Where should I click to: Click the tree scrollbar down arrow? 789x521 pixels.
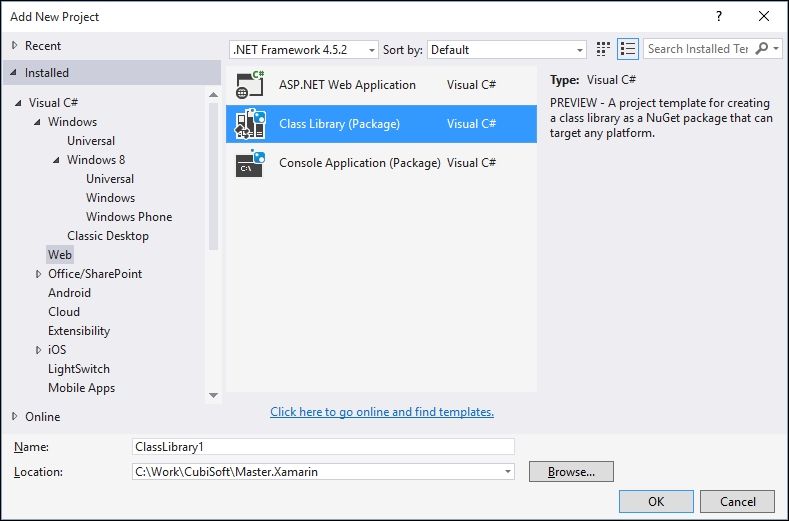pyautogui.click(x=213, y=395)
